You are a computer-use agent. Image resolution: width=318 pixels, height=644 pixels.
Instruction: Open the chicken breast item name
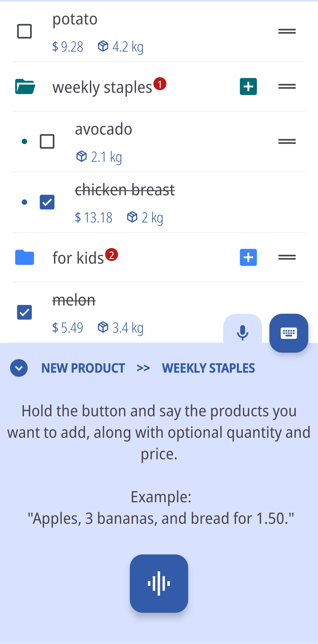125,190
